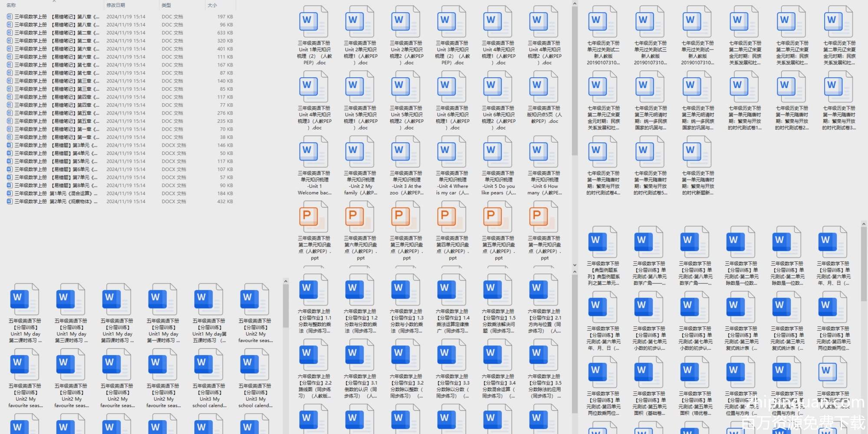The height and width of the screenshot is (434, 868).
Task: Click the 繁荣与开放的时代测试卷4 file name label
Action: tap(603, 183)
